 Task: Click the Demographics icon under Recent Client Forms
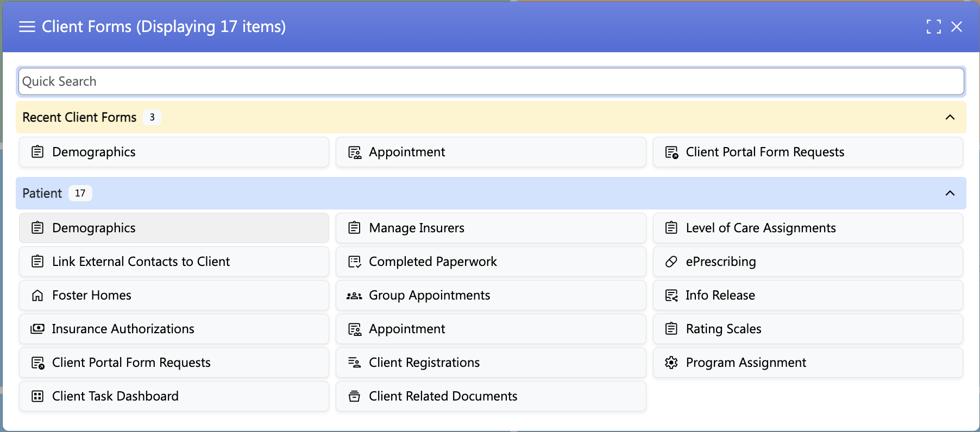coord(37,152)
